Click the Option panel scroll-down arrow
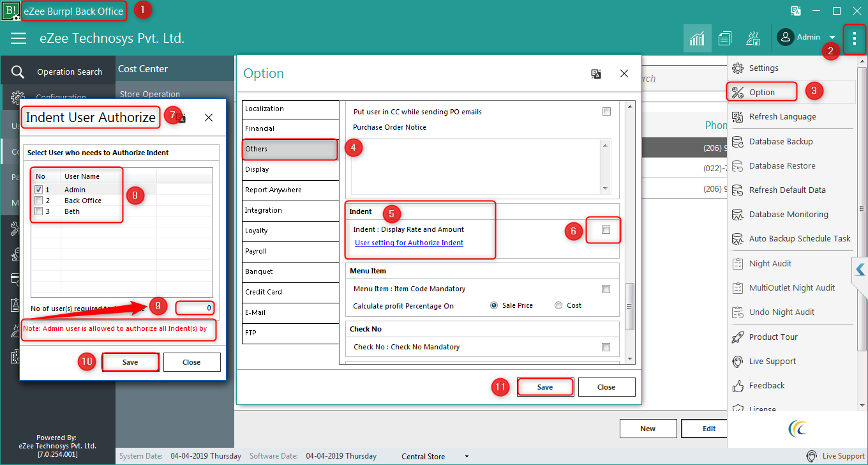The height and width of the screenshot is (465, 868). 630,359
